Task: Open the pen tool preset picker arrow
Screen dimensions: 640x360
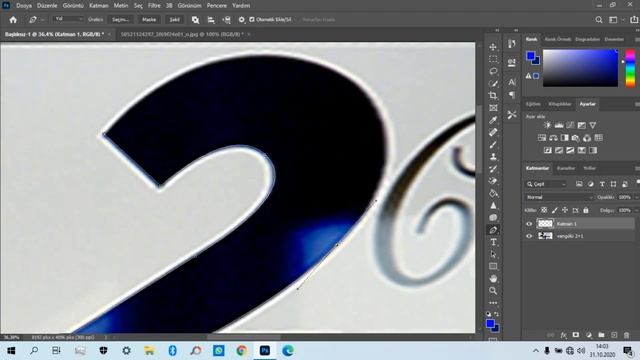Action: coord(42,20)
